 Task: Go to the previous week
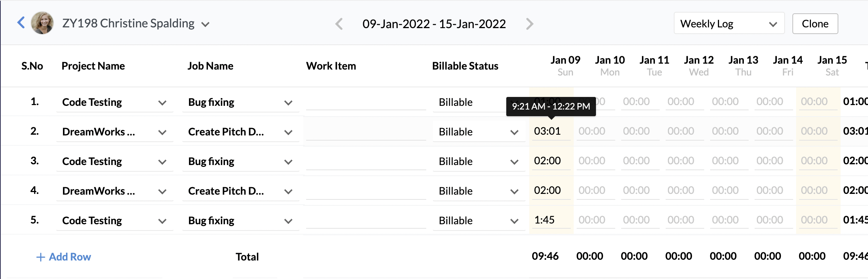pos(339,24)
